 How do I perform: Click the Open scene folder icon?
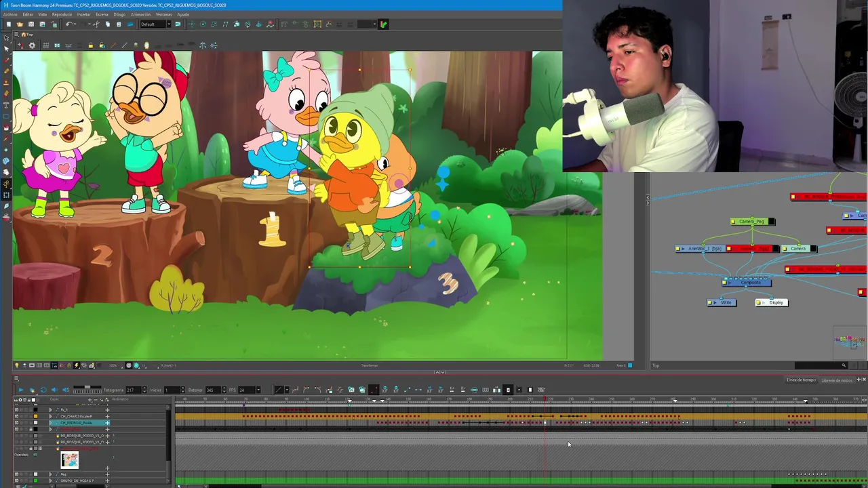coord(20,24)
